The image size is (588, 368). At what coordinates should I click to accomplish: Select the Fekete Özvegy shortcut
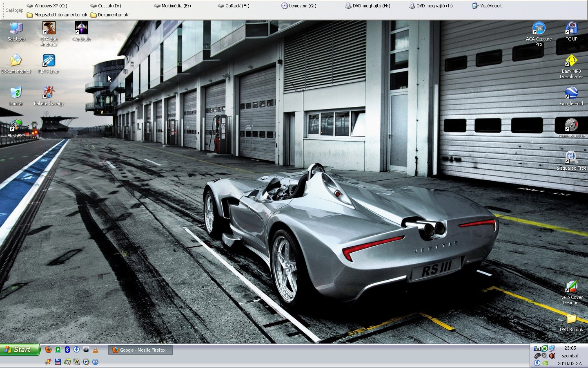pyautogui.click(x=49, y=96)
